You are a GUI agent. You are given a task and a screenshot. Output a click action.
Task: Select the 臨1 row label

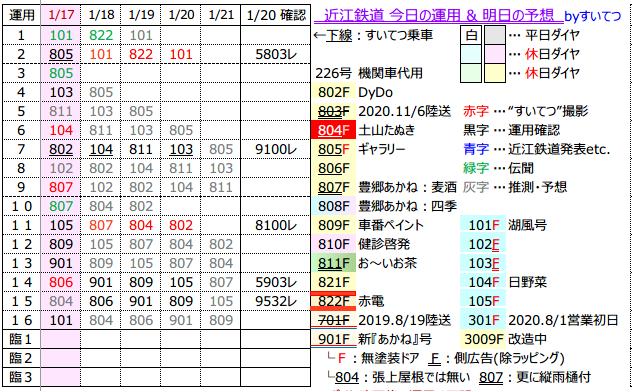22,339
